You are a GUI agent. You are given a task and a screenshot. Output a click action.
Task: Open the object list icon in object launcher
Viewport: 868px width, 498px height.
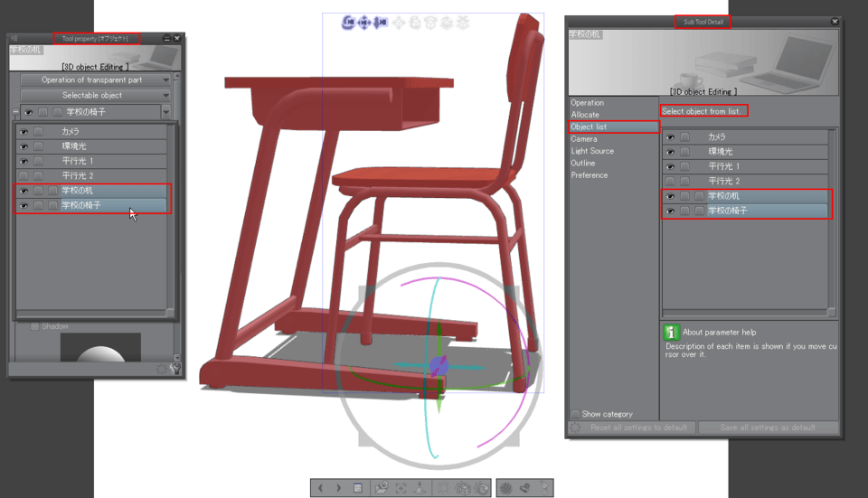tap(358, 488)
